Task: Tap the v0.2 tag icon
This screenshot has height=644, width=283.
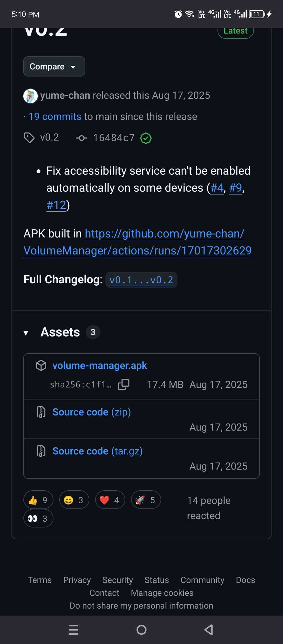Action: [29, 138]
